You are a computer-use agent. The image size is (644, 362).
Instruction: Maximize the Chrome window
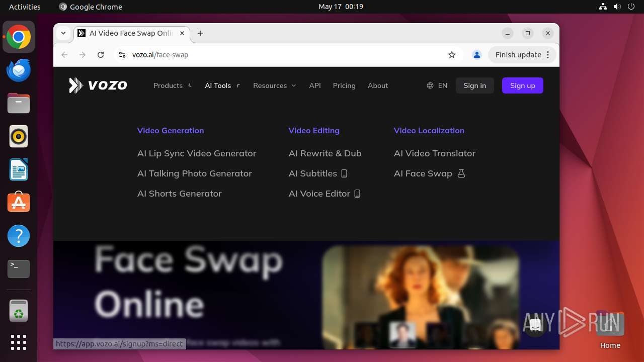click(528, 33)
